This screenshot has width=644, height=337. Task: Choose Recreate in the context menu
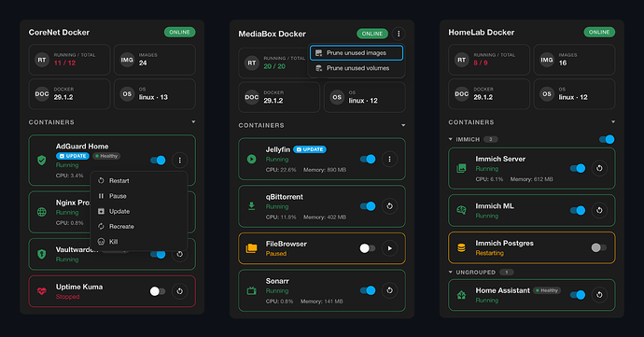pyautogui.click(x=139, y=227)
